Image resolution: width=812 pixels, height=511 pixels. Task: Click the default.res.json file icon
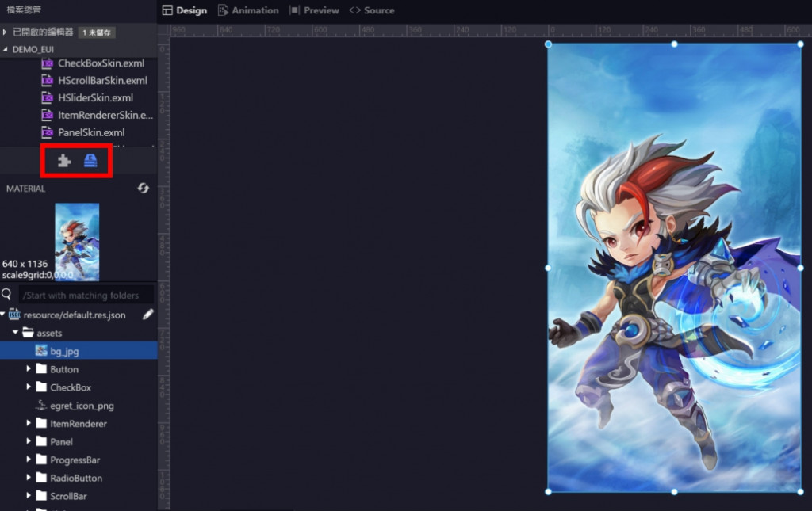pyautogui.click(x=14, y=315)
